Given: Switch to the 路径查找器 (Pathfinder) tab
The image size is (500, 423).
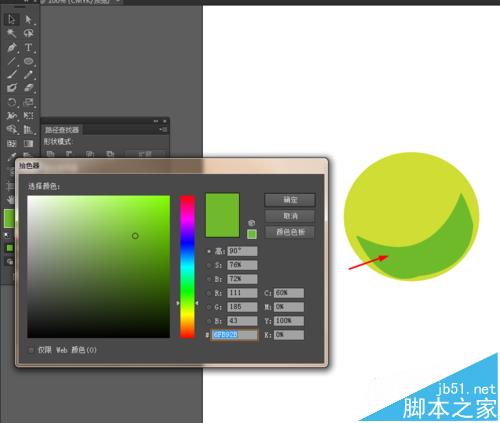Looking at the screenshot, I should coord(62,130).
